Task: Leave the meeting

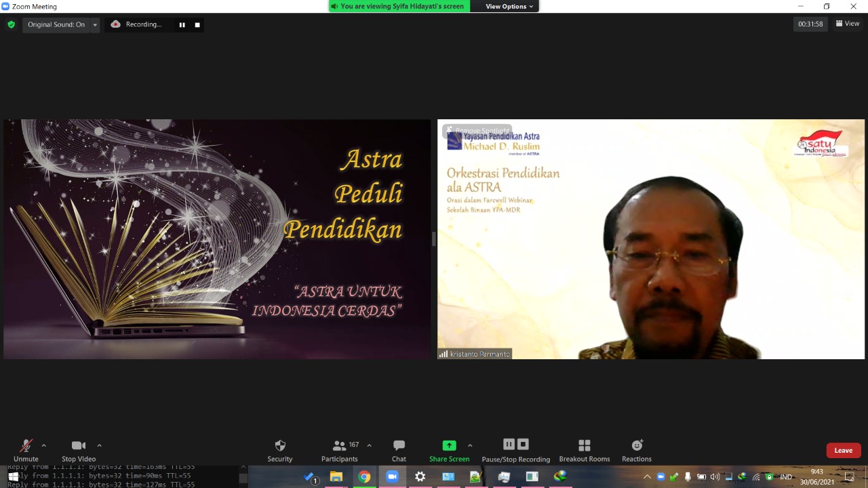Action: pos(843,450)
